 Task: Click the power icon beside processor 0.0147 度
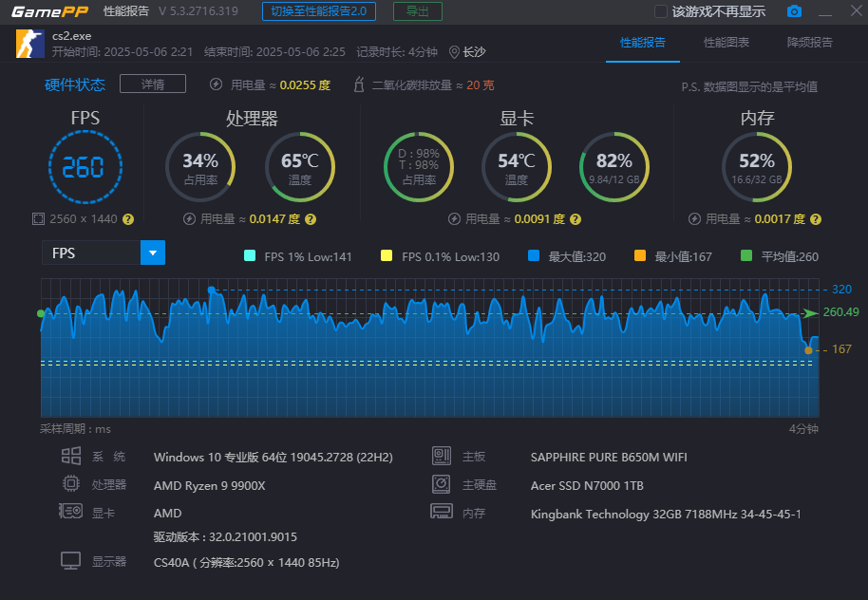tap(189, 219)
